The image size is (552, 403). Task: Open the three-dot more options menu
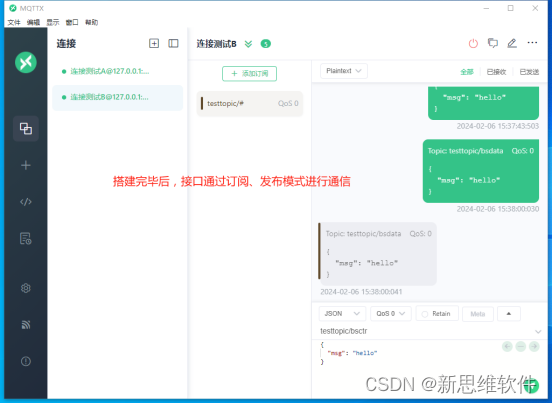point(532,43)
